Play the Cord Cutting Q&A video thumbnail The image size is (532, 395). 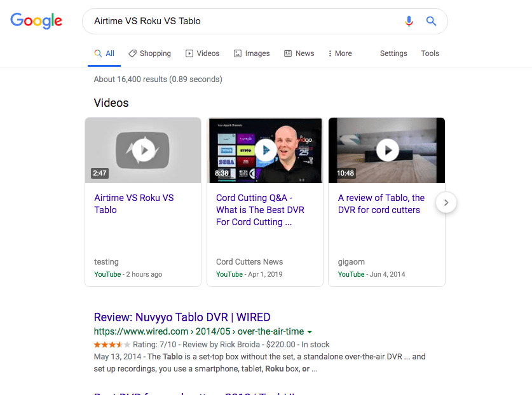coord(265,150)
